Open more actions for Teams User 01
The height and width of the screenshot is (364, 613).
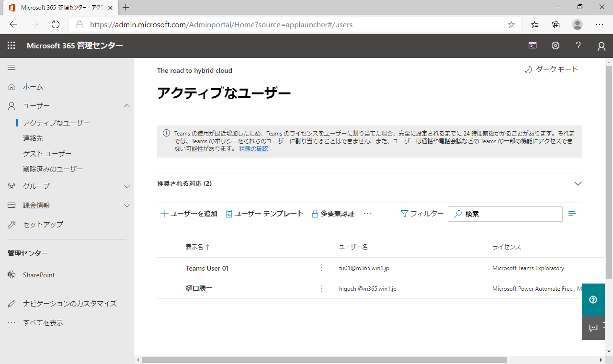point(322,268)
